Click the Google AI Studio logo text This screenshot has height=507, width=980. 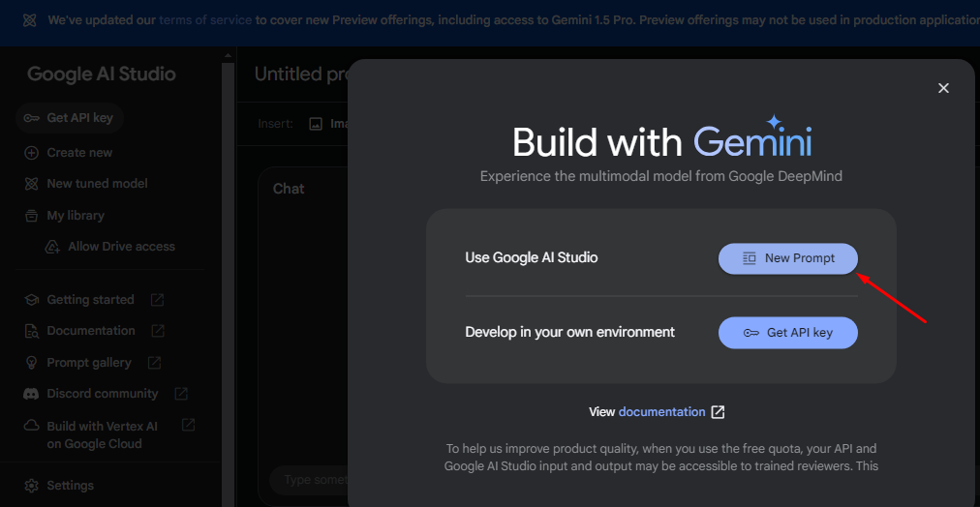pos(102,75)
